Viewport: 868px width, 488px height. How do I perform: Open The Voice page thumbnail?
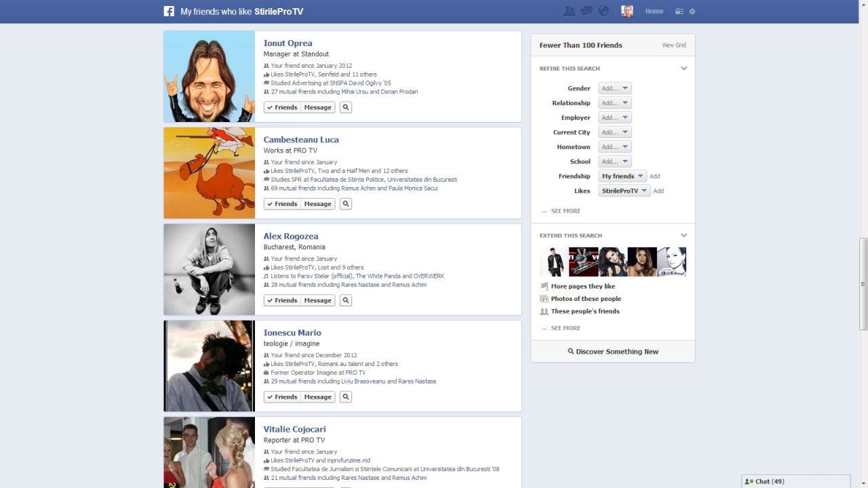[x=583, y=262]
